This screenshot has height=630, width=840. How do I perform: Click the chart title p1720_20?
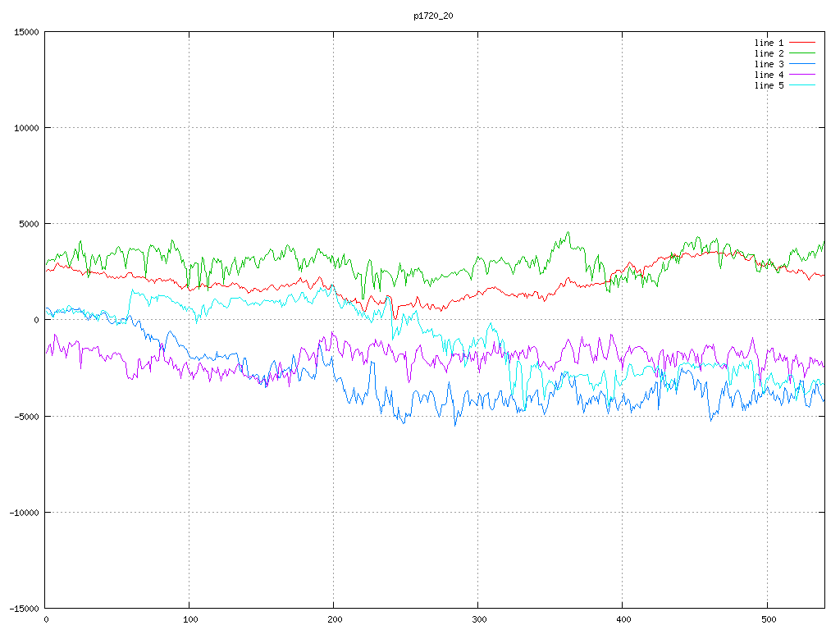coord(433,16)
